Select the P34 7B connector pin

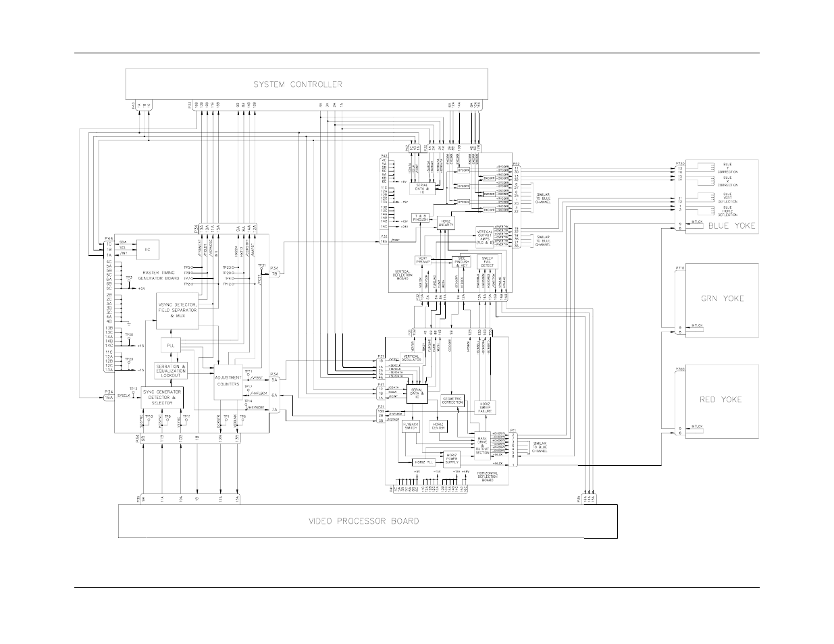(x=275, y=273)
